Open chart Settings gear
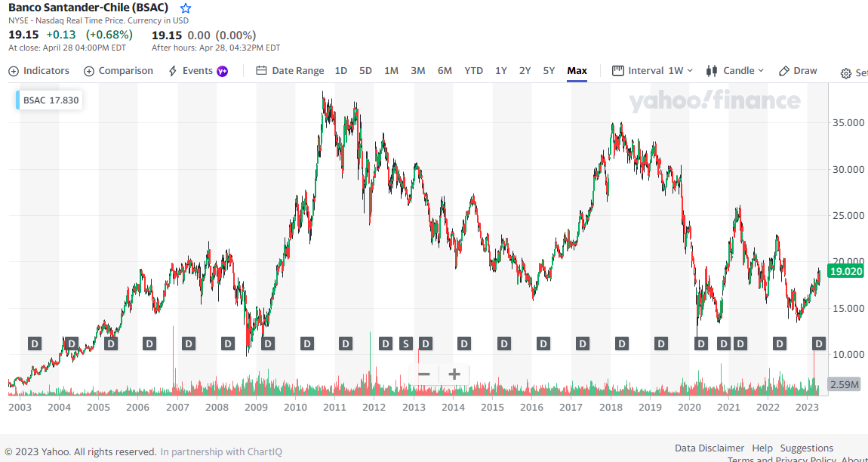This screenshot has height=462, width=868. (x=846, y=74)
